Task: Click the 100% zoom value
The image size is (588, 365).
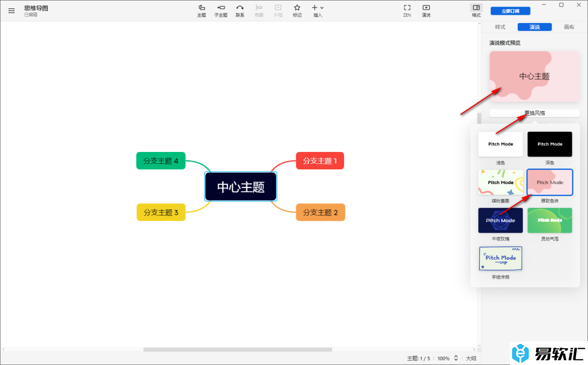Action: [x=443, y=359]
